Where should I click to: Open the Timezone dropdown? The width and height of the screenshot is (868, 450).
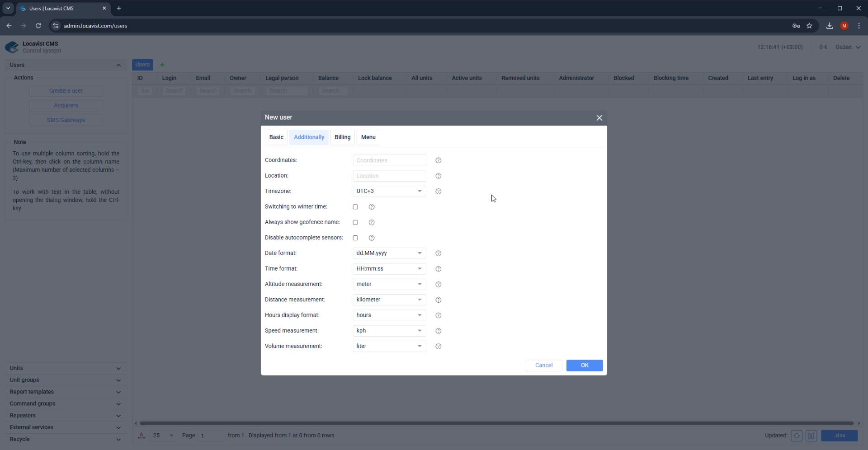389,192
